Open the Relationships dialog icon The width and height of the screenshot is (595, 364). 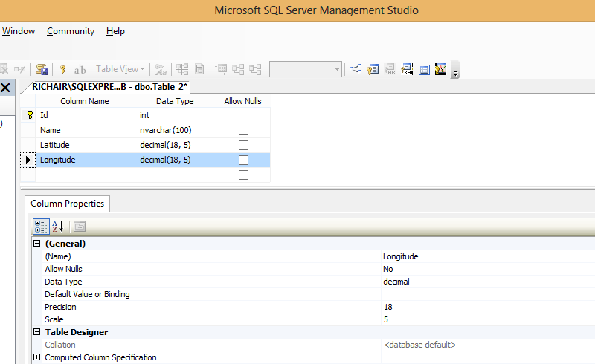coord(356,69)
